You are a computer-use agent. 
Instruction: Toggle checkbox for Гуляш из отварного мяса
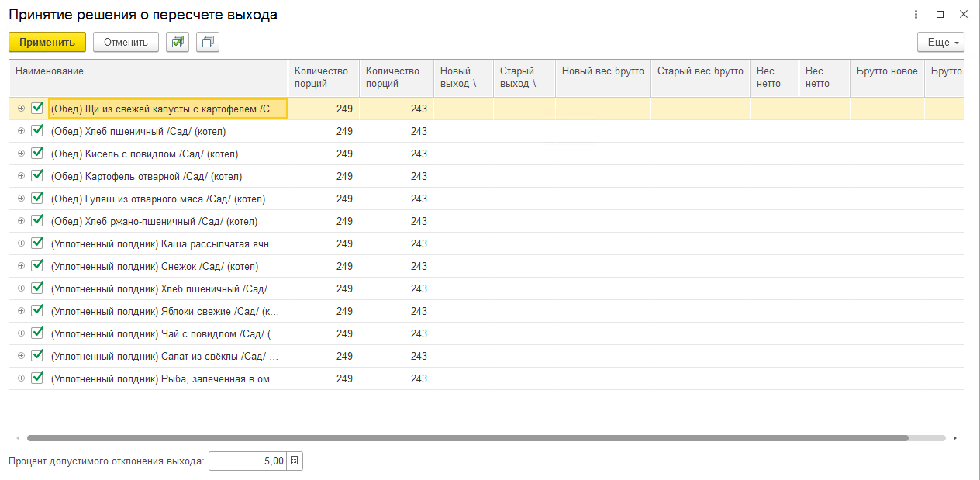coord(37,199)
